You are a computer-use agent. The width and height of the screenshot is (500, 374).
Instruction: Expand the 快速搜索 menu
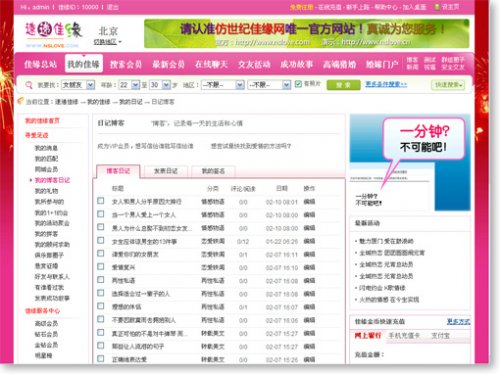coord(448,85)
